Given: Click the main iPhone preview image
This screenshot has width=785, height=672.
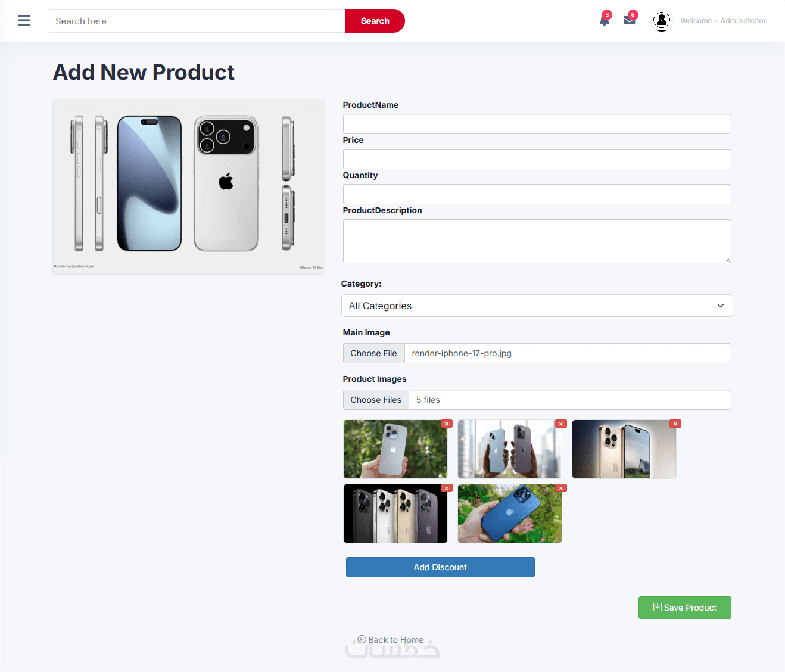Looking at the screenshot, I should click(189, 186).
